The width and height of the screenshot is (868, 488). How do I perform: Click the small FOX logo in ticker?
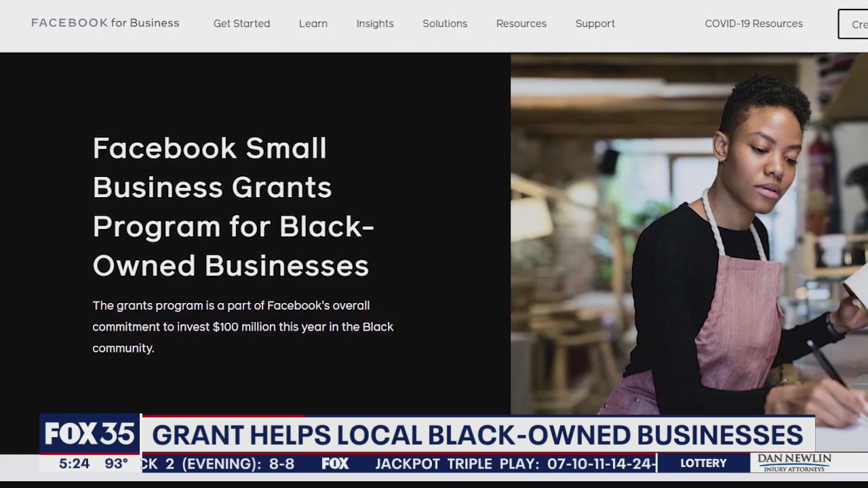(335, 464)
